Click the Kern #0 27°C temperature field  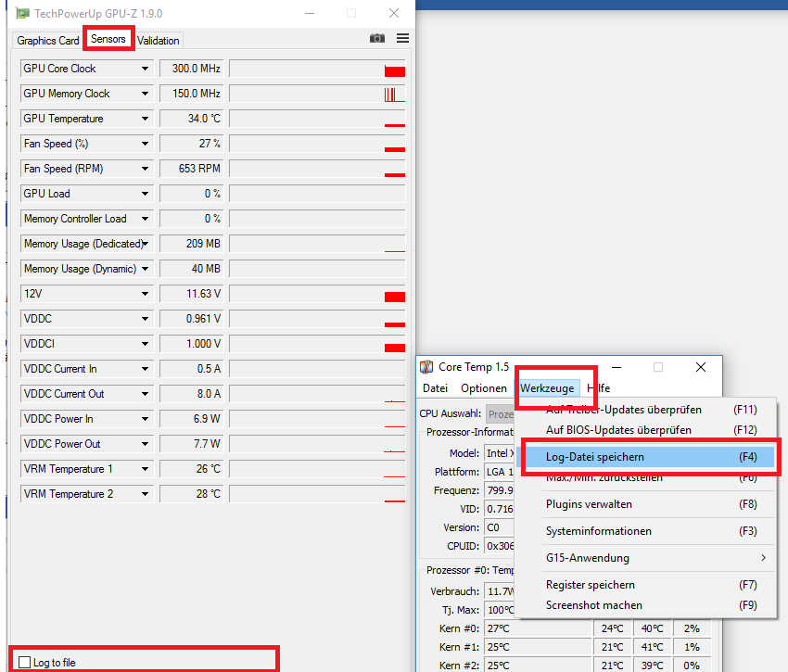(538, 628)
